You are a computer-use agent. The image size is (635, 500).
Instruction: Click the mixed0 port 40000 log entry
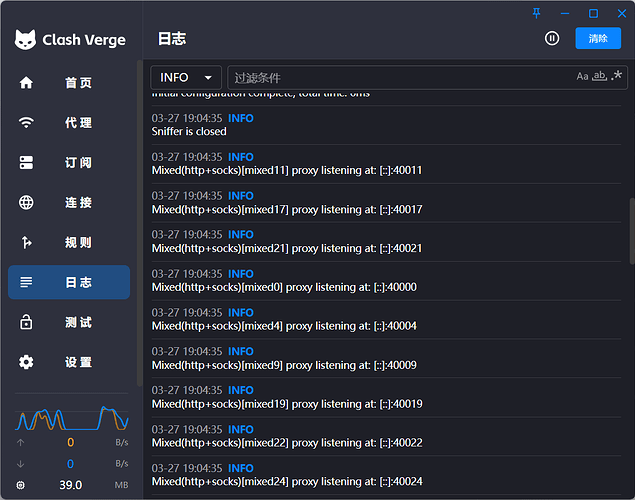tap(386, 281)
